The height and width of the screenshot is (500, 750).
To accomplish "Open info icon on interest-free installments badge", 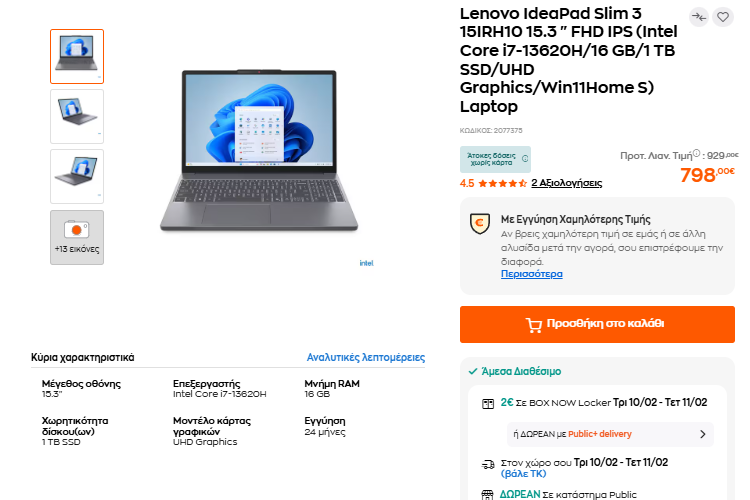I will pyautogui.click(x=525, y=159).
